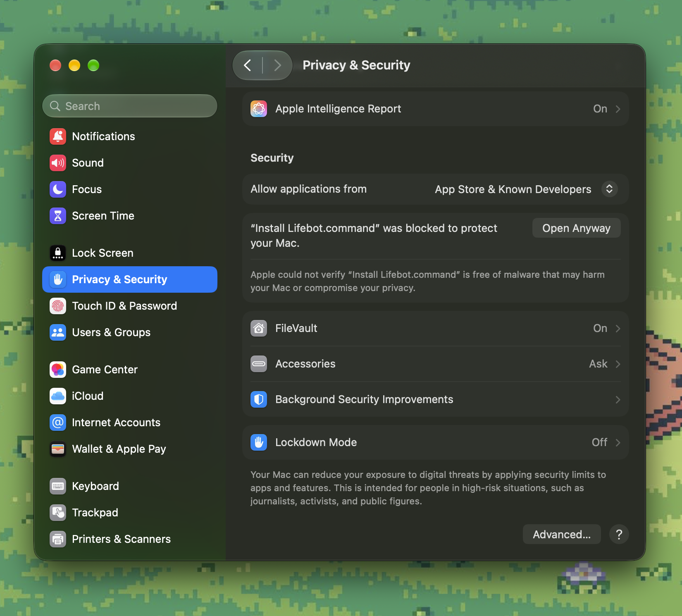Click the FileVault house icon
The width and height of the screenshot is (682, 616).
tap(259, 328)
